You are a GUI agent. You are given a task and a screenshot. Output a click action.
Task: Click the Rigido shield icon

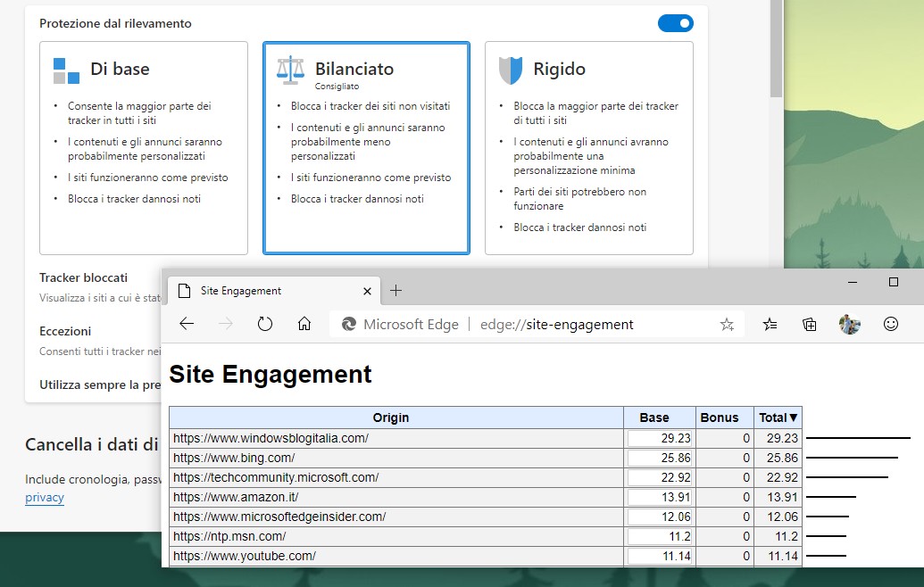pyautogui.click(x=511, y=70)
